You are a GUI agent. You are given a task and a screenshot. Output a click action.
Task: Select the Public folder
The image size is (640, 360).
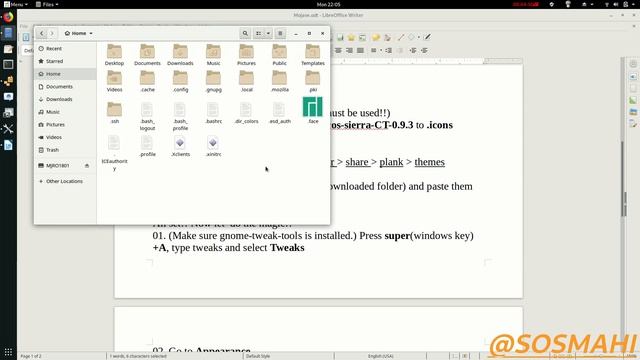[x=279, y=55]
